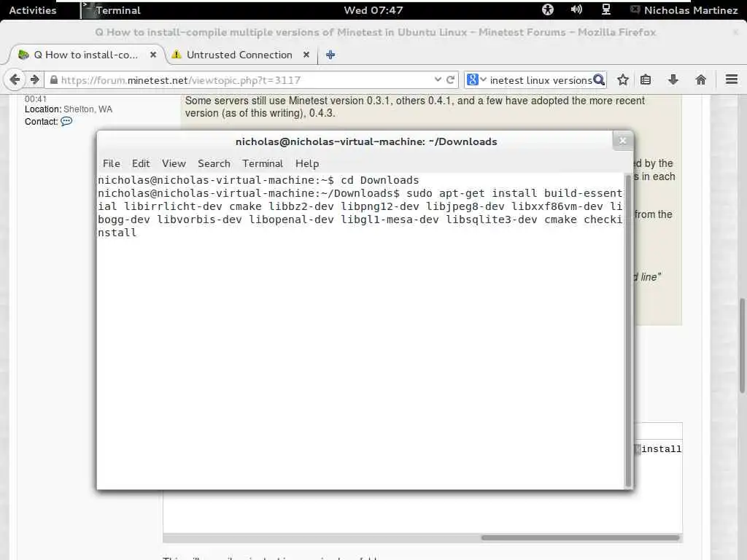747x560 pixels.
Task: Bookmark this page with star icon
Action: click(x=623, y=79)
